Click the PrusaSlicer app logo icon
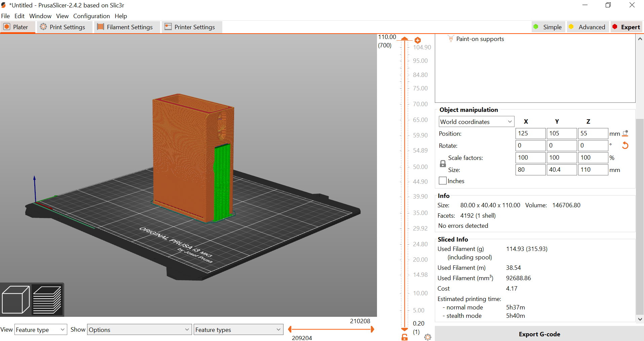Viewport: 644px width, 341px height. pos(4,5)
